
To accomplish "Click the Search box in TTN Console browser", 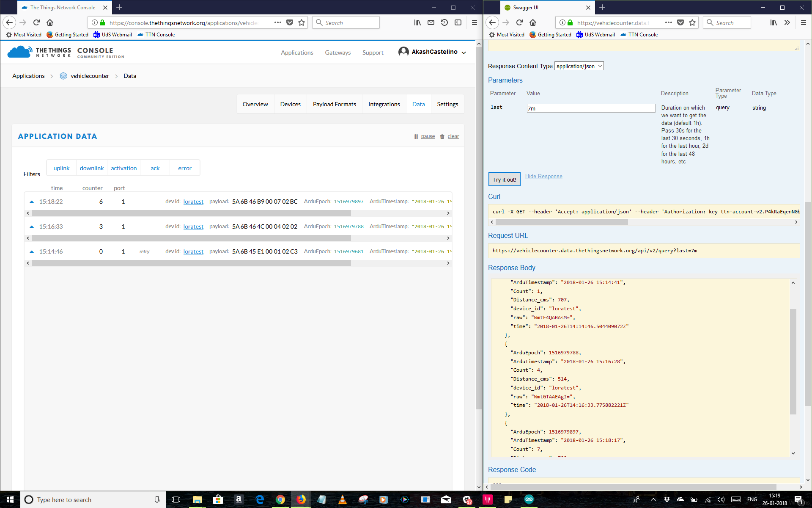I will click(346, 22).
